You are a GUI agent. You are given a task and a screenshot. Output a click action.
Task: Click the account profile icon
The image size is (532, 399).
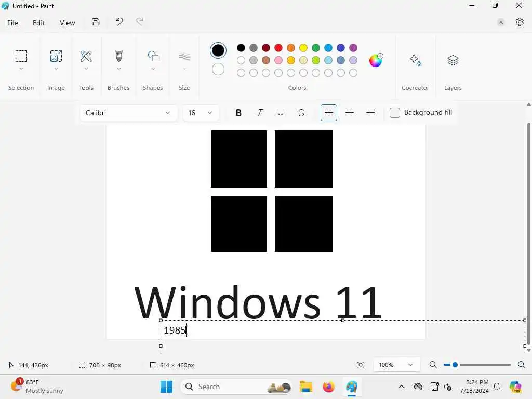[501, 22]
